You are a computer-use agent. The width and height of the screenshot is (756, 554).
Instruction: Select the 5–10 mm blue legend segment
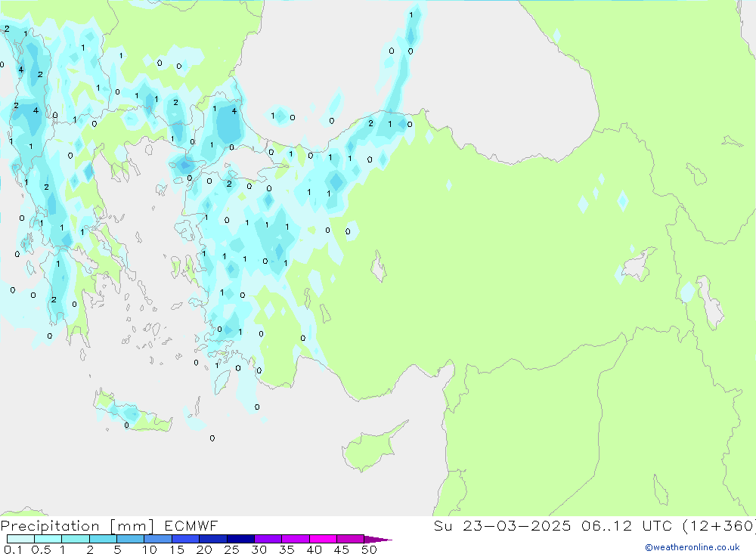click(131, 539)
